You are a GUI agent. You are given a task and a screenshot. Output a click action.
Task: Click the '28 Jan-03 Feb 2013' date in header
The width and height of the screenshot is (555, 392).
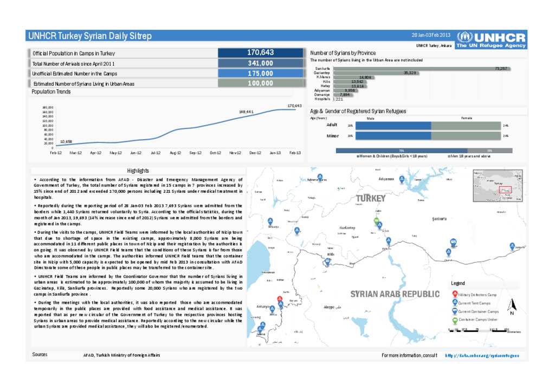pyautogui.click(x=431, y=35)
